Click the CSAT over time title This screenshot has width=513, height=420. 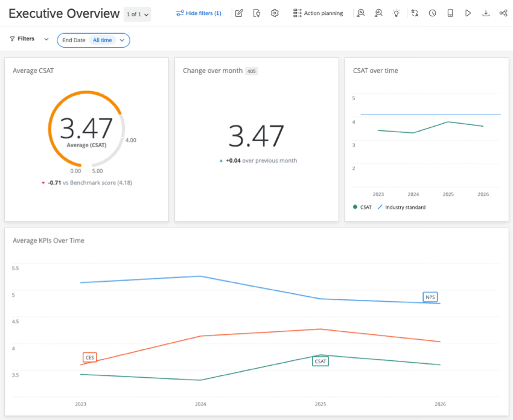[375, 71]
